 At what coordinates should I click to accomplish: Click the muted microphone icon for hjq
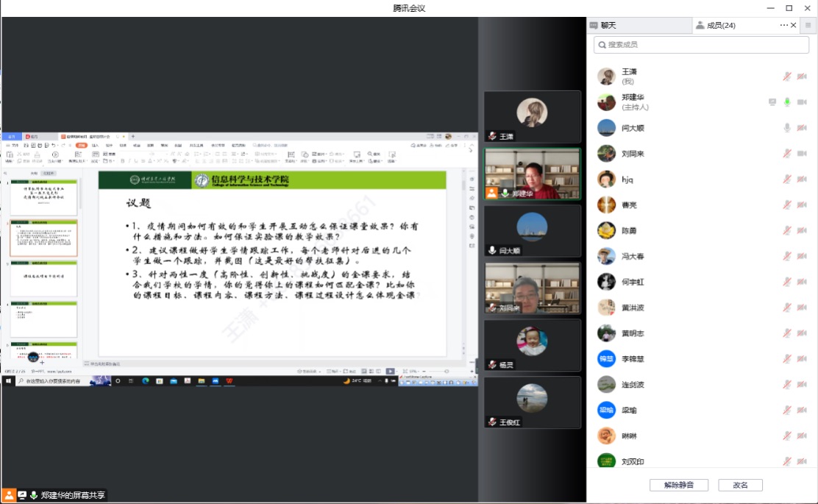pyautogui.click(x=787, y=180)
